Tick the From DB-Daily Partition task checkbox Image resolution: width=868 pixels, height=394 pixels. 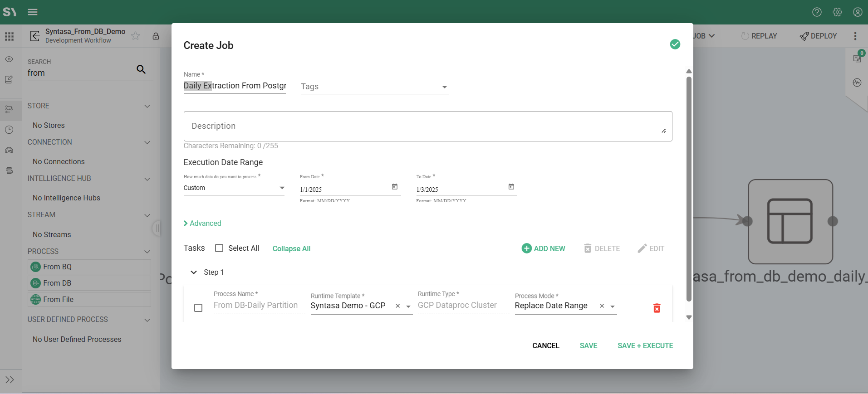(x=198, y=308)
